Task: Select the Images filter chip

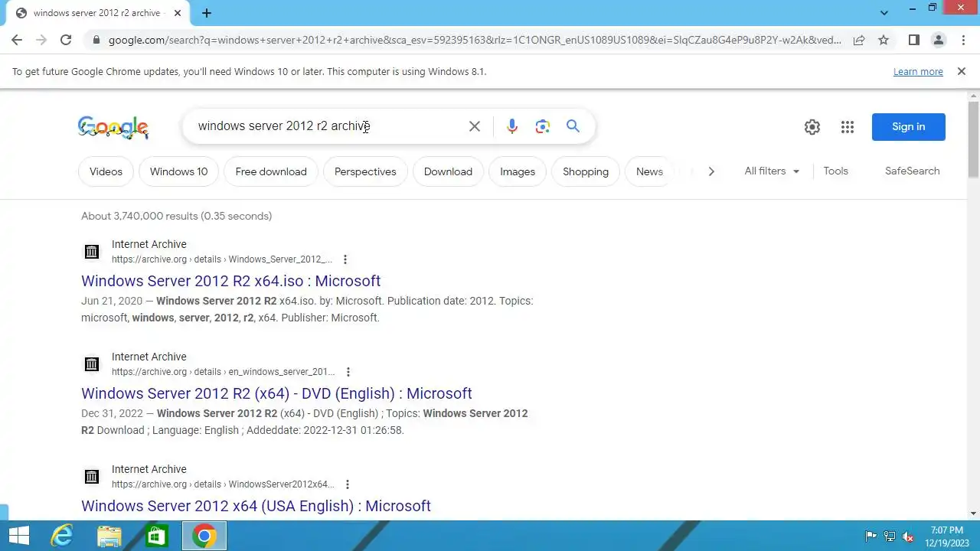Action: (518, 171)
